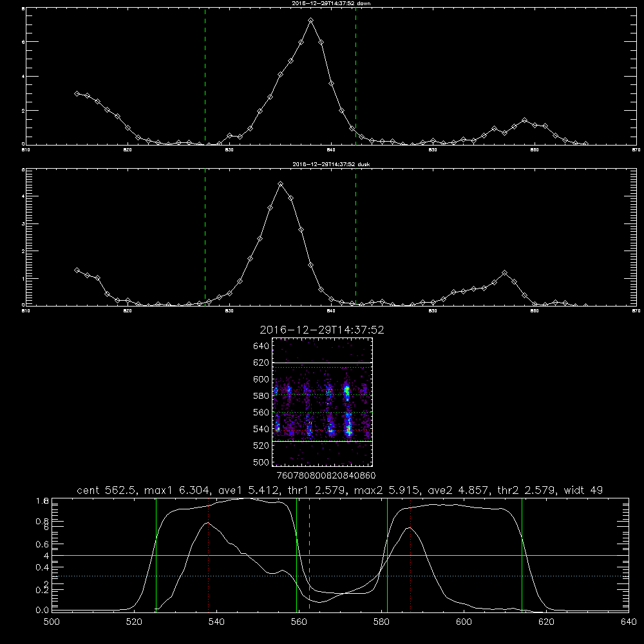Image resolution: width=644 pixels, height=644 pixels.
Task: Click the "thr1 2.579" statistic text
Action: pyautogui.click(x=315, y=490)
